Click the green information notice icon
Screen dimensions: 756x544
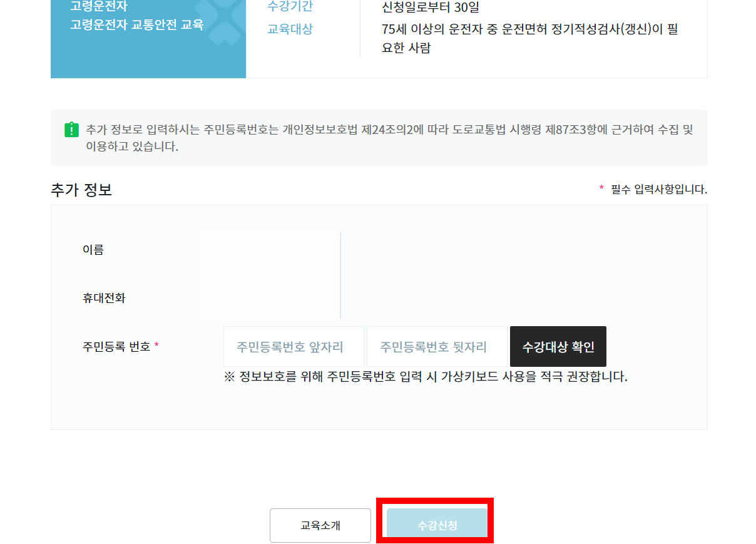pyautogui.click(x=71, y=129)
